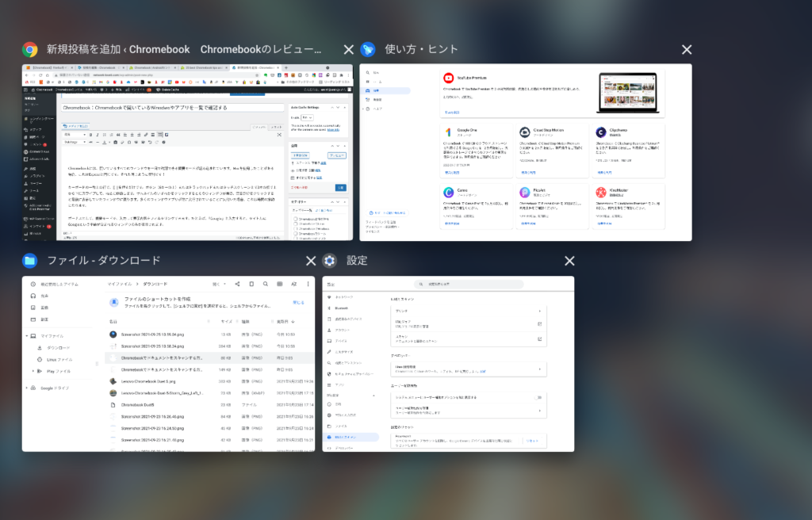
Task: Expand the Play ファイル tree node
Action: point(33,371)
